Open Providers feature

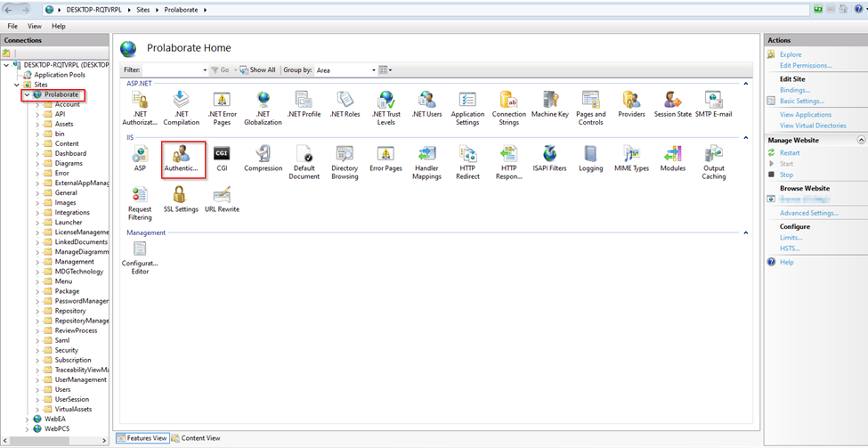(631, 105)
